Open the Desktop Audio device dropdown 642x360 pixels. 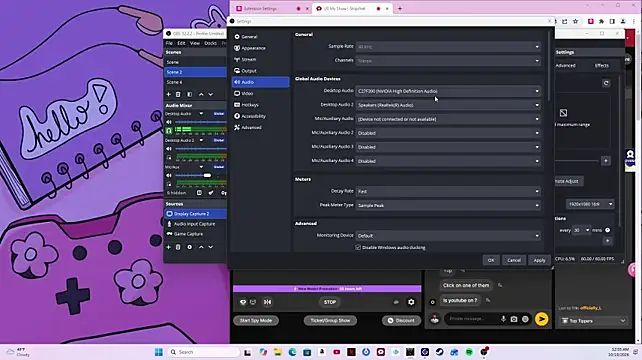coord(448,91)
